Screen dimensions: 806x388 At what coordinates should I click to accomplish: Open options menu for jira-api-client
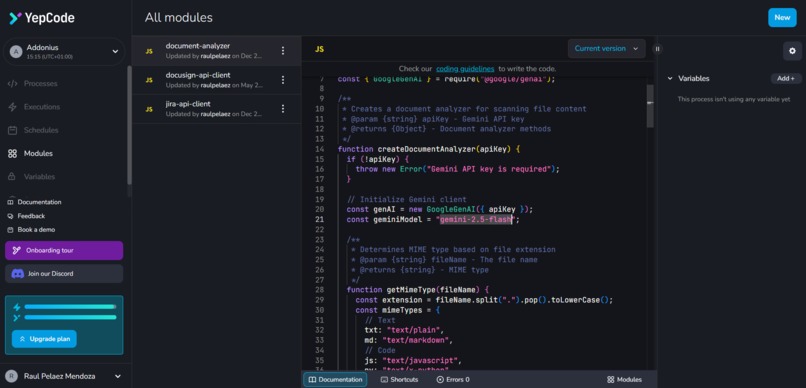point(282,108)
